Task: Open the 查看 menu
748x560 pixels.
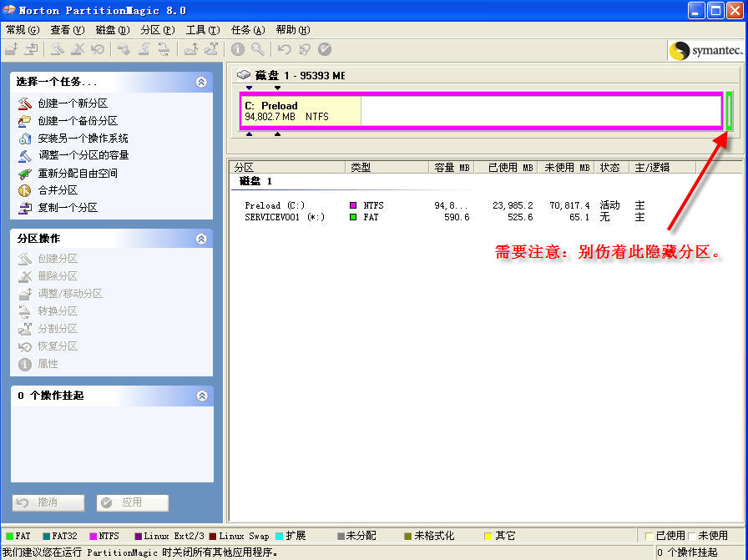Action: click(68, 30)
